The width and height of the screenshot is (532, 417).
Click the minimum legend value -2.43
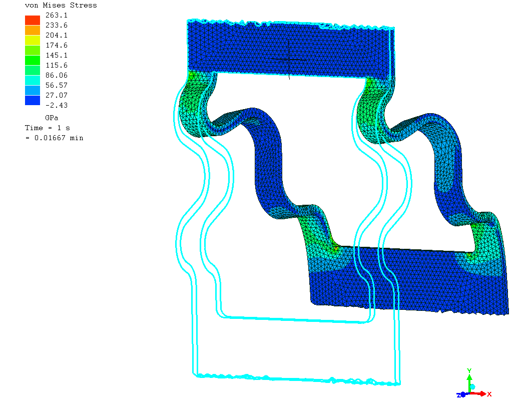(x=57, y=105)
